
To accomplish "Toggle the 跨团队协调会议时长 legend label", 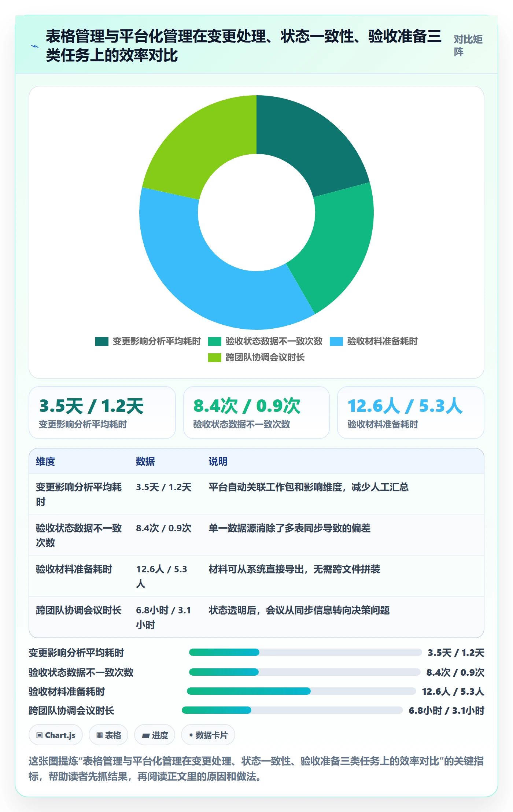I will click(x=265, y=358).
